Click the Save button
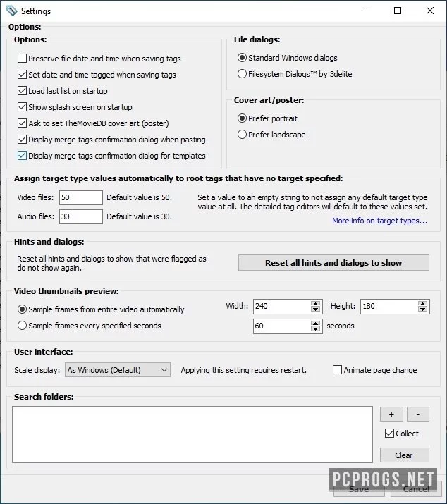Viewport: 447px width, 504px height. 359,489
